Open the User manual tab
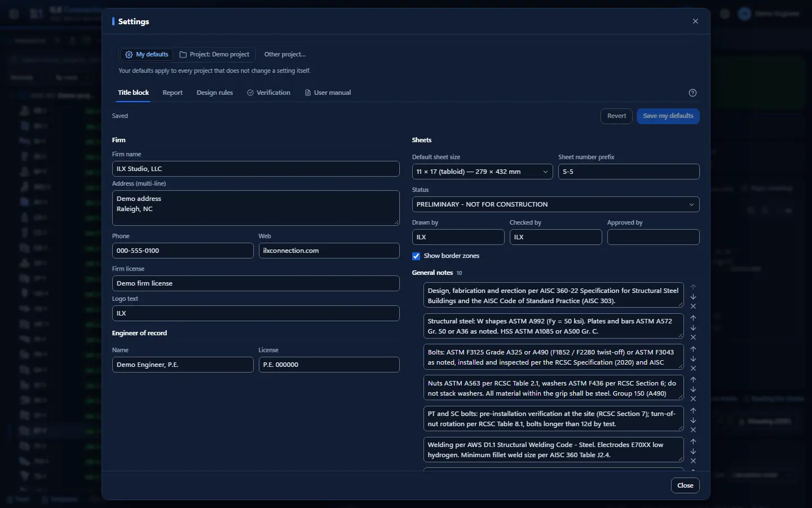This screenshot has width=812, height=508. [328, 93]
